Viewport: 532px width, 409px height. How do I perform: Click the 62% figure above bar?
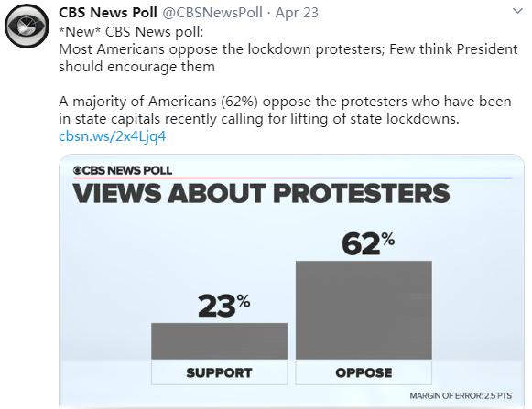pos(368,243)
